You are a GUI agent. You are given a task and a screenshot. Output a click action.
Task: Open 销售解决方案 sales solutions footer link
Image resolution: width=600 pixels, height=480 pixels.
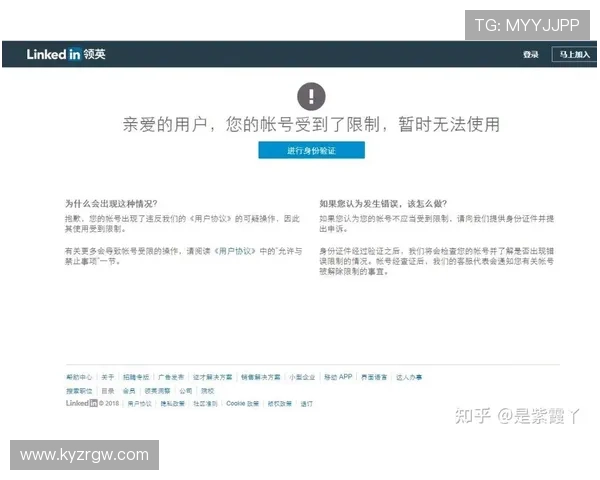click(x=261, y=377)
